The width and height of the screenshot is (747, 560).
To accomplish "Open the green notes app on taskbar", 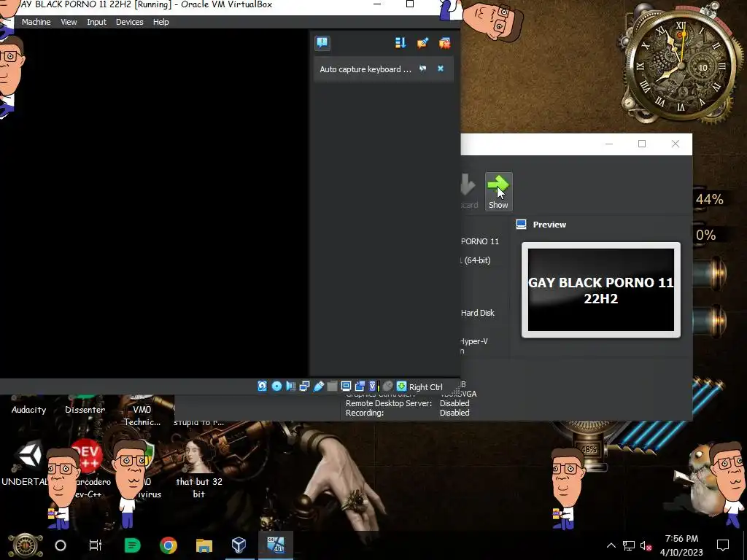I will tap(132, 545).
